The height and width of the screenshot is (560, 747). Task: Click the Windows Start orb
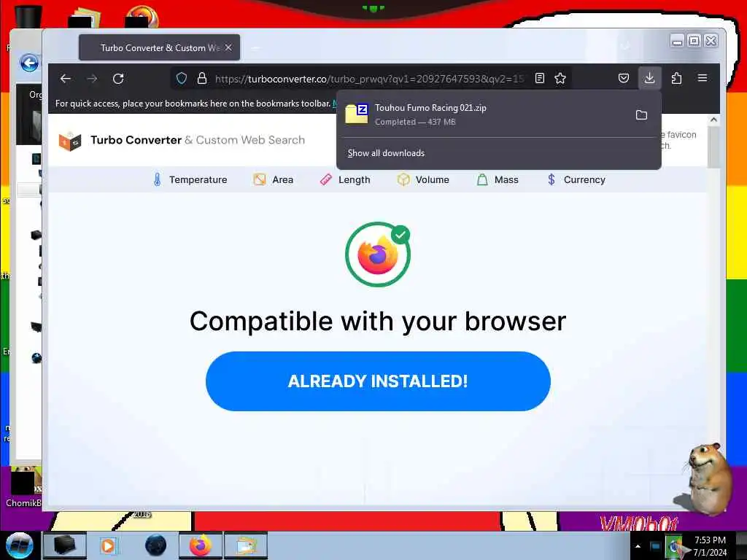click(19, 545)
